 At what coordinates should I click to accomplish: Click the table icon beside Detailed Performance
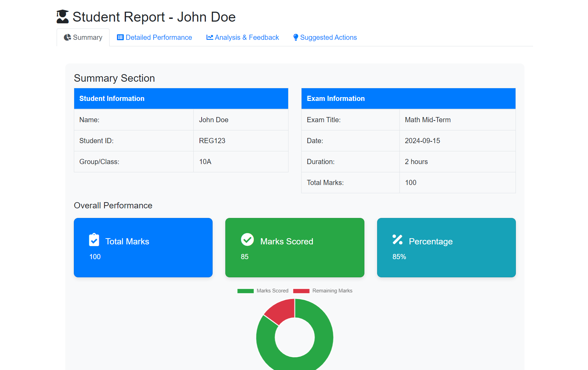coord(120,37)
